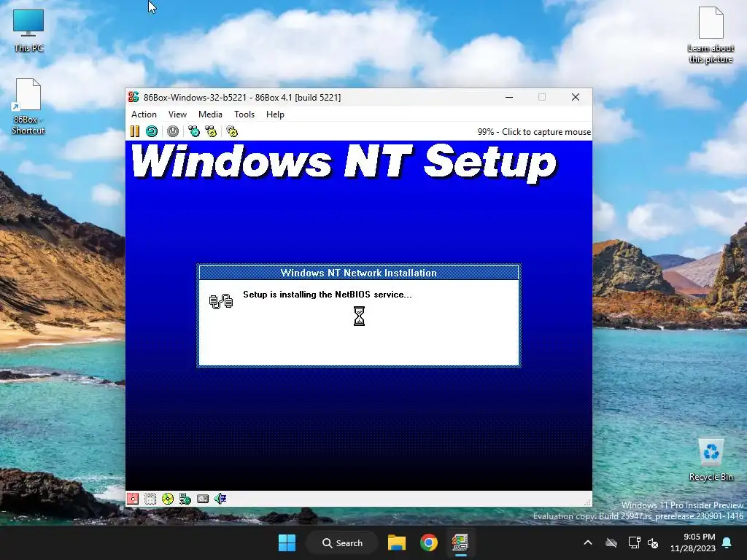This screenshot has width=747, height=560.
Task: Close the 86Box window
Action: [x=576, y=97]
